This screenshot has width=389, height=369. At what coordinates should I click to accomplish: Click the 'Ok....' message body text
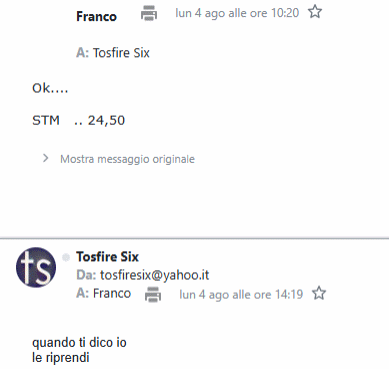pyautogui.click(x=50, y=88)
